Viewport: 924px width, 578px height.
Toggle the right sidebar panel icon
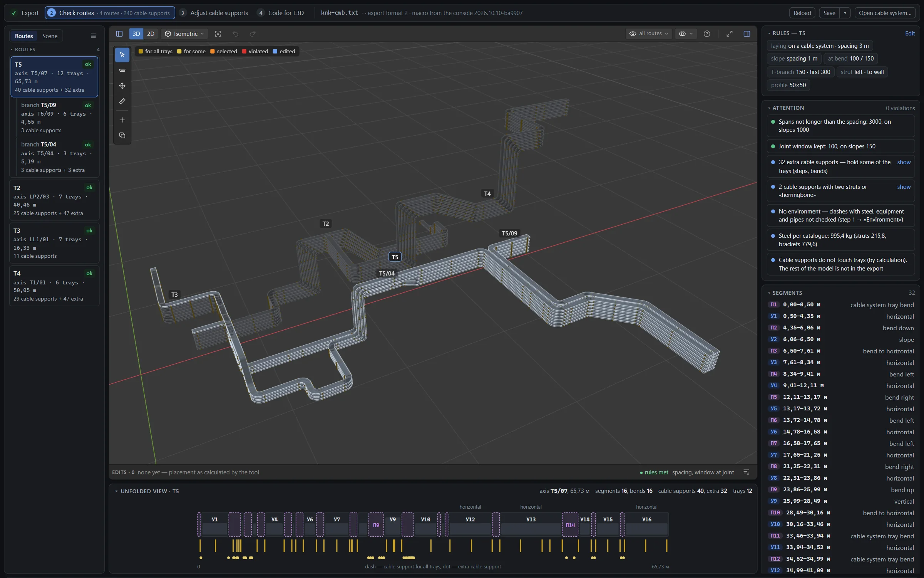(x=747, y=34)
